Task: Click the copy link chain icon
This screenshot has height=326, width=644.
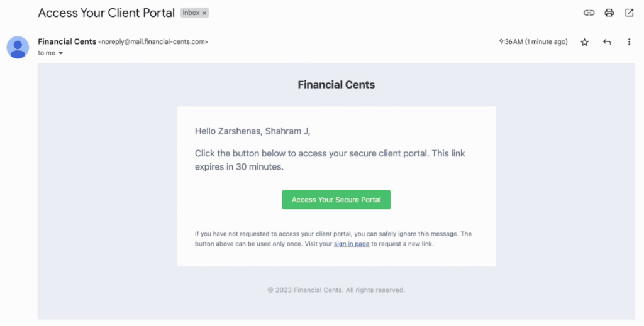Action: (x=589, y=13)
